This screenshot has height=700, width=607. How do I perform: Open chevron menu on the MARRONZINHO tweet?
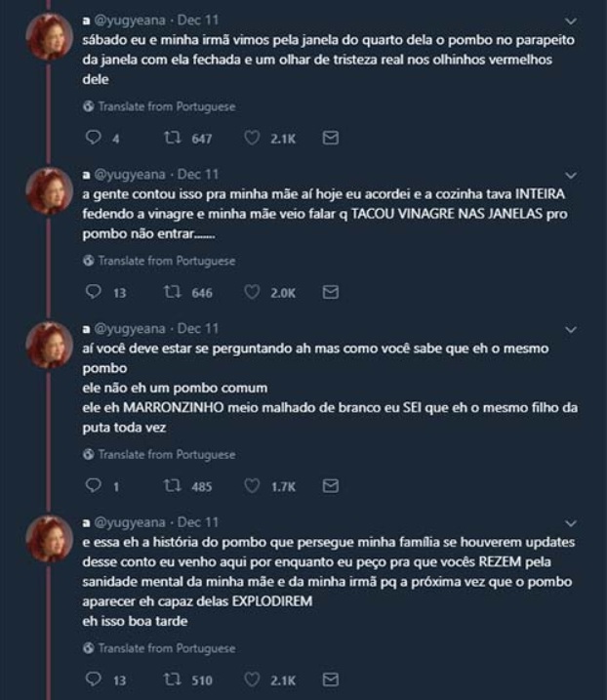click(x=571, y=329)
